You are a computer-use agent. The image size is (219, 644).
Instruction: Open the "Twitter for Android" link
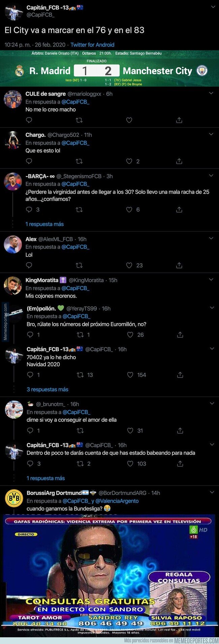92,45
